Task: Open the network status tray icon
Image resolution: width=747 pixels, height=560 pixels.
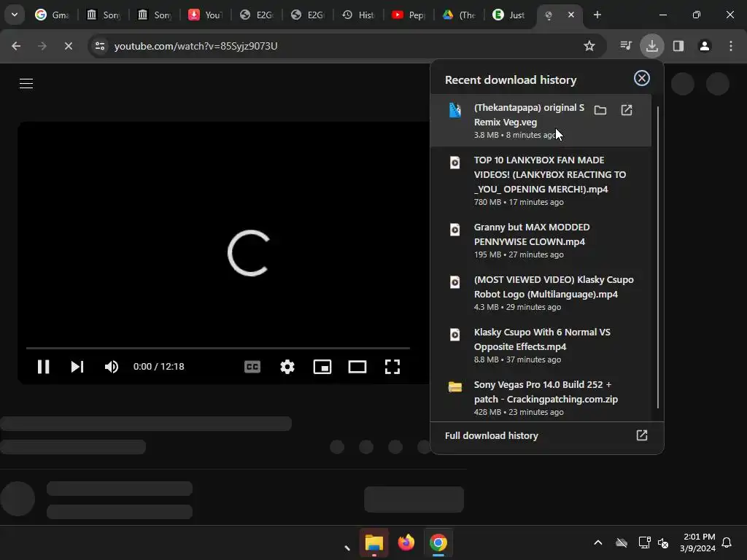Action: [644, 542]
